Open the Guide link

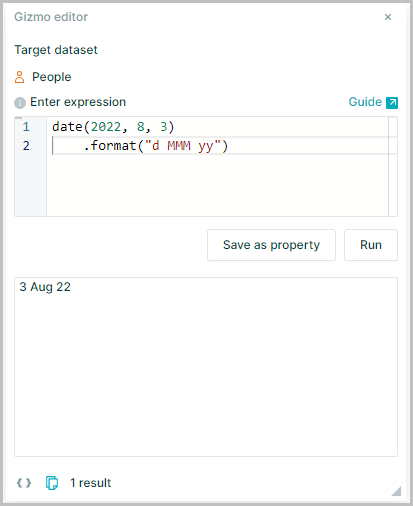[x=365, y=102]
